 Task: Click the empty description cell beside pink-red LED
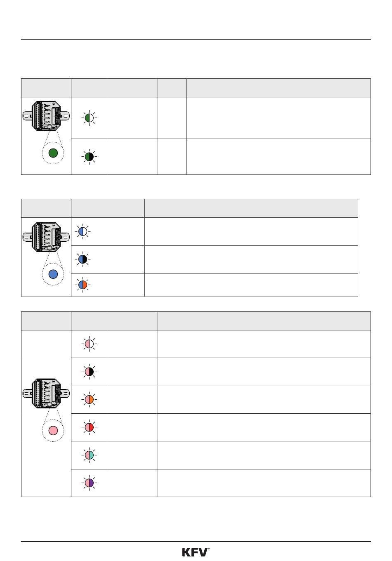pyautogui.click(x=264, y=427)
